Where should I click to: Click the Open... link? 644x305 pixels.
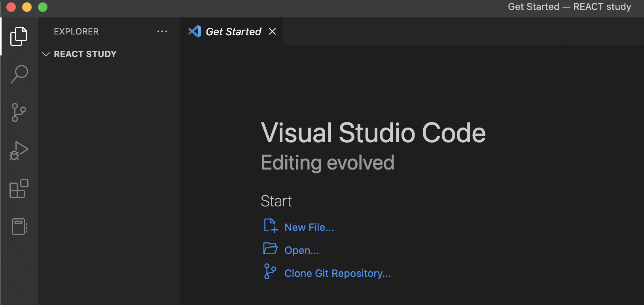pos(302,250)
